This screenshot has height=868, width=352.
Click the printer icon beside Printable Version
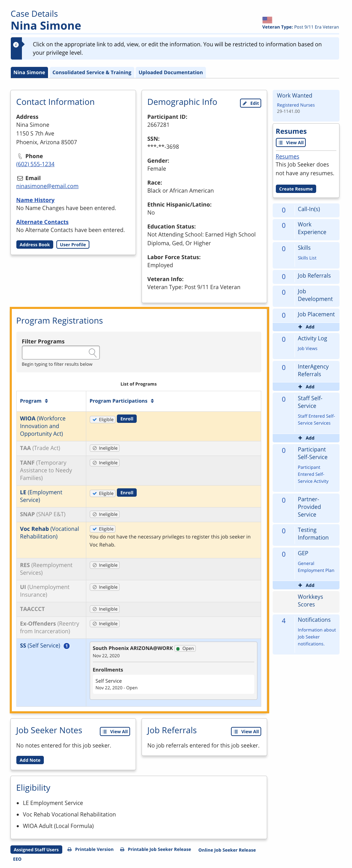click(70, 850)
